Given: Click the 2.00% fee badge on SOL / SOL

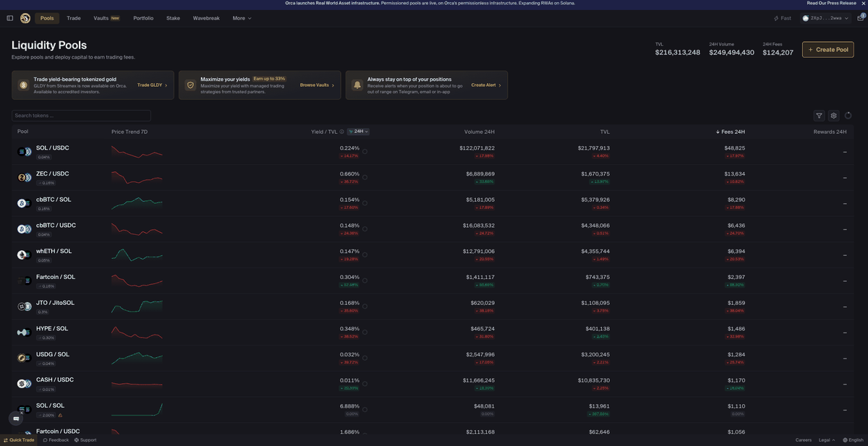Looking at the screenshot, I should coord(46,415).
